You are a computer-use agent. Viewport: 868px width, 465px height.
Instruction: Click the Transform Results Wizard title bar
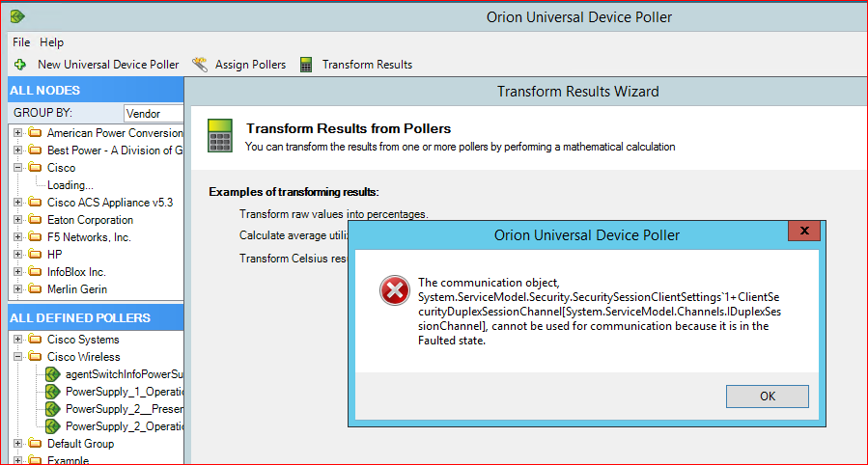pos(526,92)
